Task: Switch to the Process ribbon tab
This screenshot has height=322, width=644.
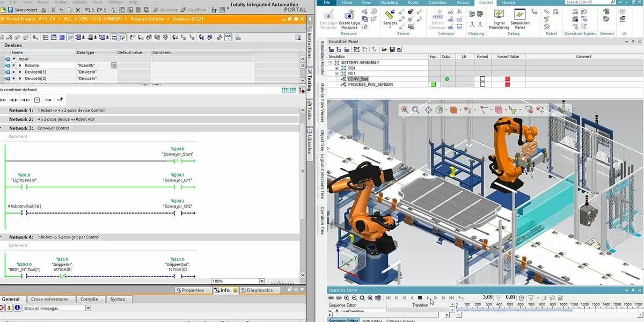Action: [x=463, y=3]
